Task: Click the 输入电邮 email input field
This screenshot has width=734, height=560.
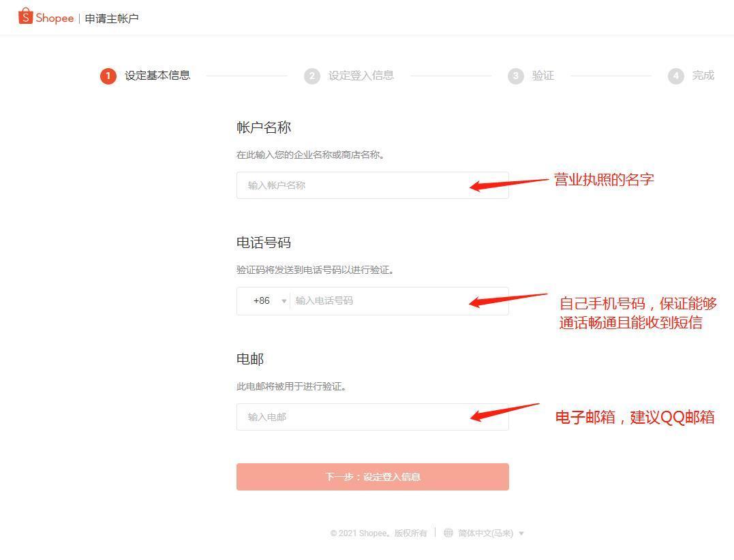Action: [373, 417]
